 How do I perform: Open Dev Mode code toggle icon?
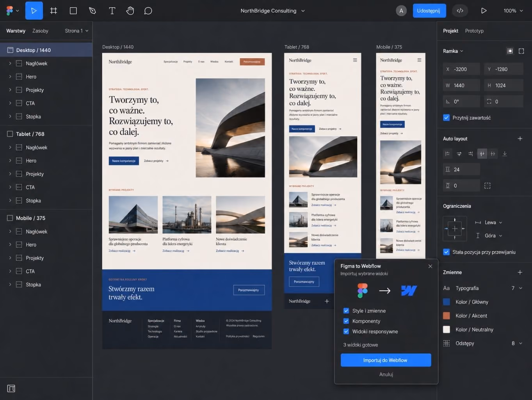click(460, 11)
